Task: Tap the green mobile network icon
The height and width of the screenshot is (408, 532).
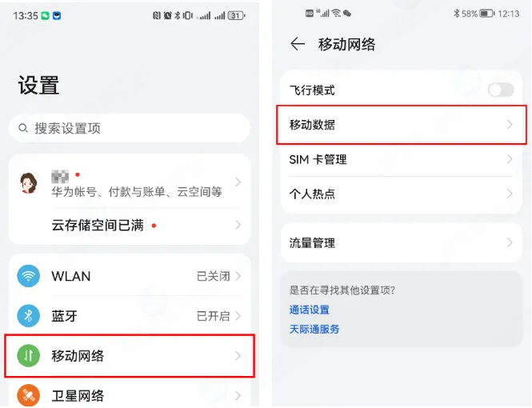Action: (x=29, y=356)
